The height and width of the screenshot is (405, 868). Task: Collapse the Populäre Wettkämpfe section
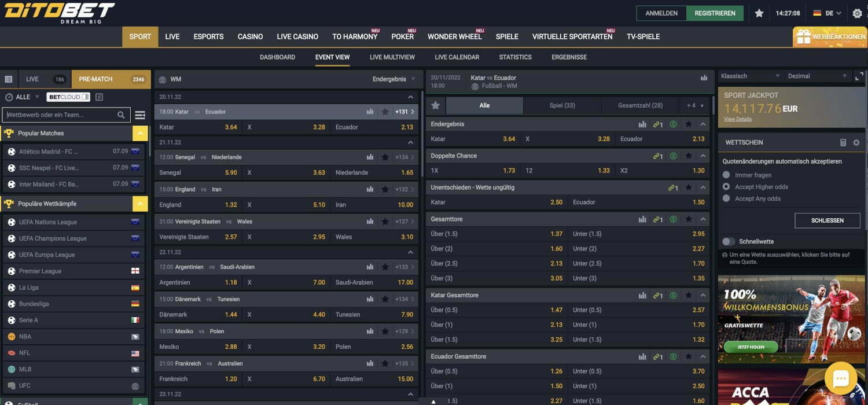click(140, 204)
